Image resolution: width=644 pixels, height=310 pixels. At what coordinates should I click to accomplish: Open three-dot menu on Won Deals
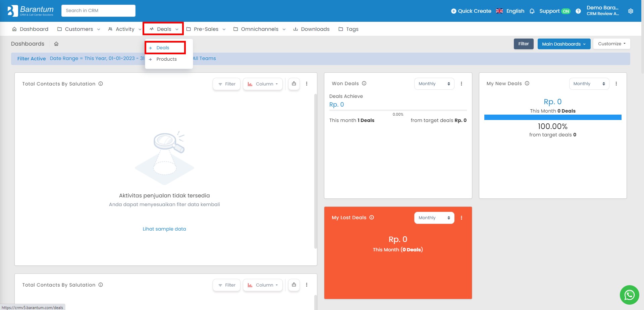pos(462,84)
